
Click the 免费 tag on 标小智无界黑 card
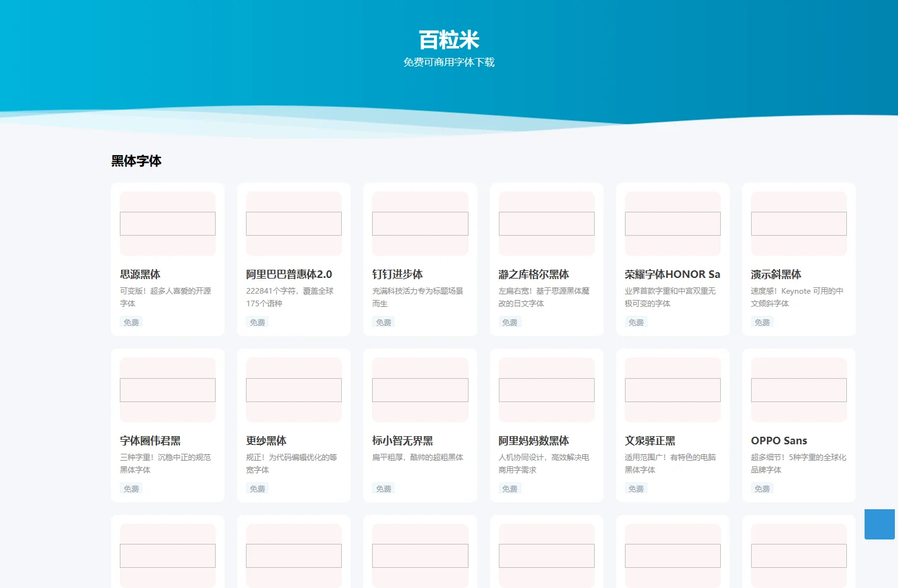click(x=383, y=488)
